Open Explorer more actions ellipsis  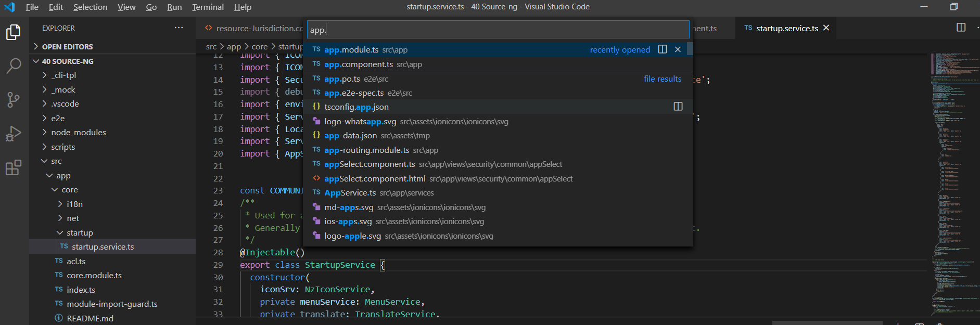coord(179,28)
